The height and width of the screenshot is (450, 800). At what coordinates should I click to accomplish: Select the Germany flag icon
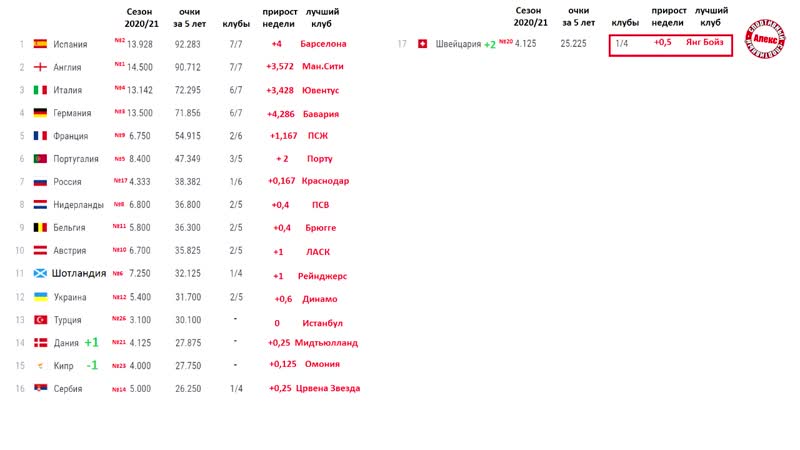[41, 113]
